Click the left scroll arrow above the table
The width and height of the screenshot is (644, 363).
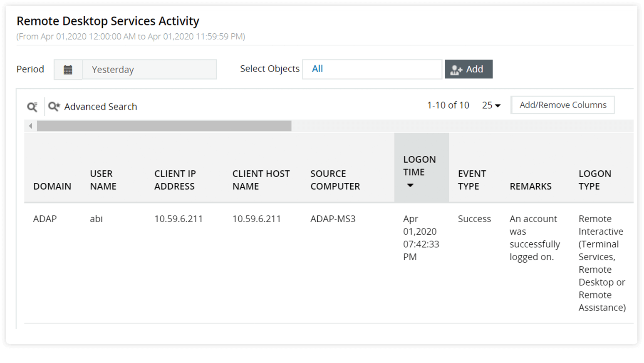[30, 125]
